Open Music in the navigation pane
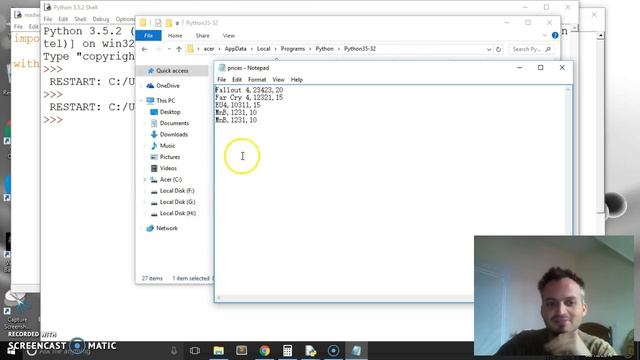640x360 pixels. pos(167,146)
